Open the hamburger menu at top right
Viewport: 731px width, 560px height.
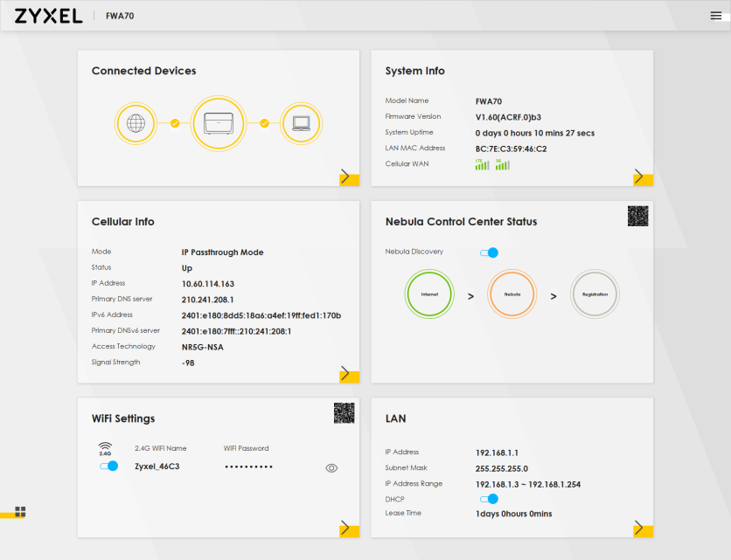716,16
